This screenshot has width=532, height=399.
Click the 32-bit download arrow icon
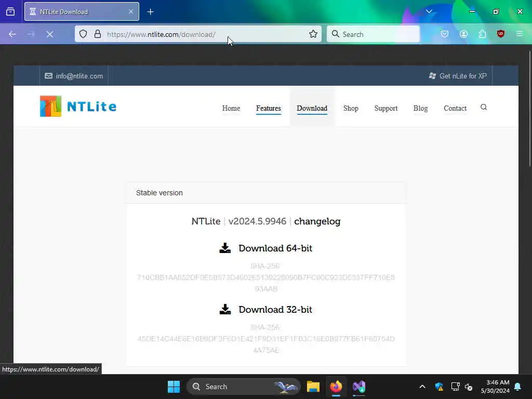tap(225, 309)
